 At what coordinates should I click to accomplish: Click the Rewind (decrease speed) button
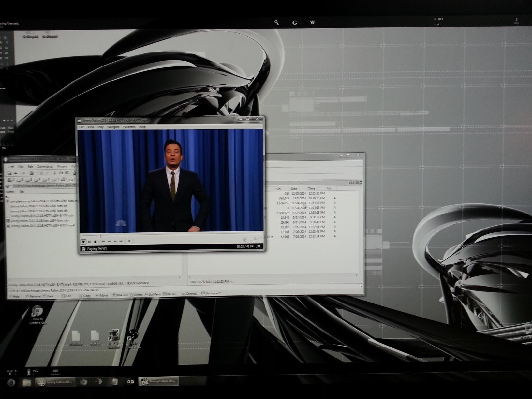109,241
